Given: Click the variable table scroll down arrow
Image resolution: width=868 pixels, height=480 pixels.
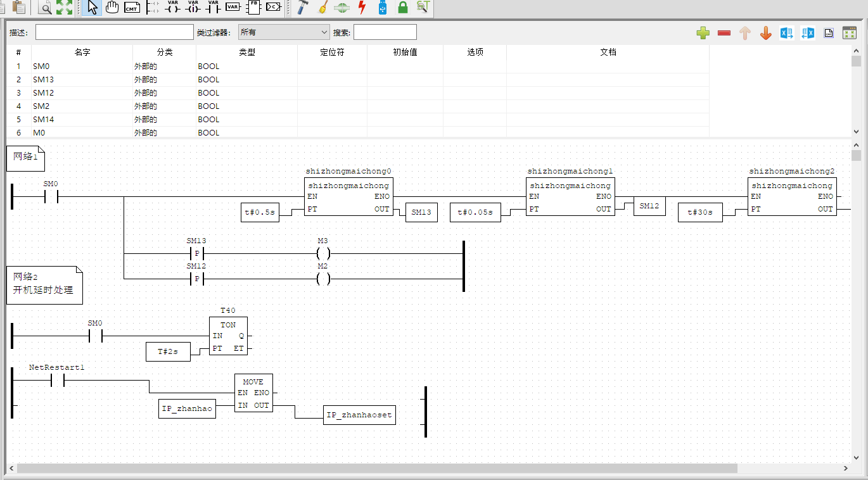Looking at the screenshot, I should click(857, 132).
